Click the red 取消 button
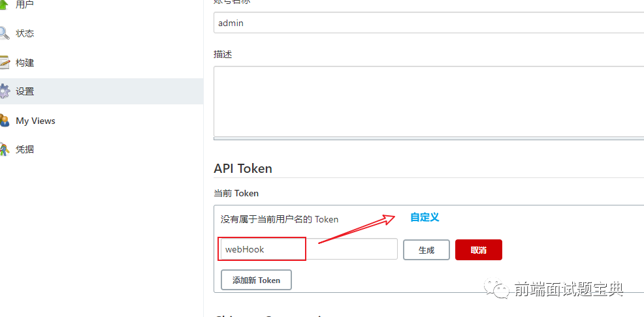Viewport: 644px width, 317px height. (479, 250)
